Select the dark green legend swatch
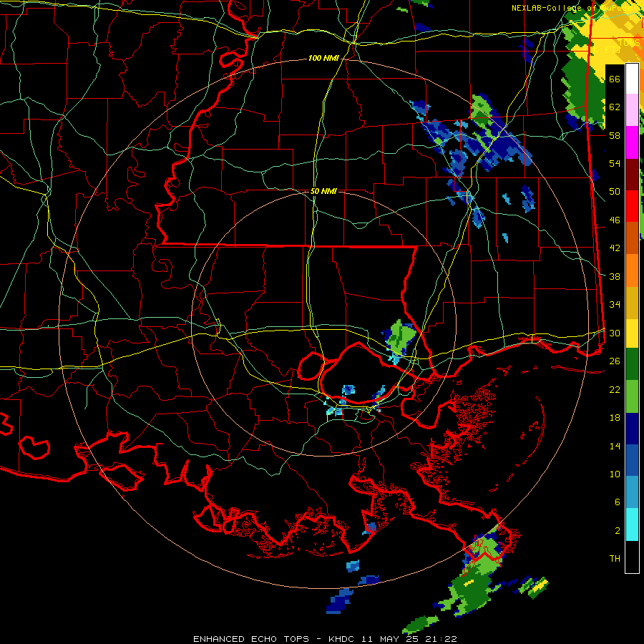 click(x=632, y=364)
